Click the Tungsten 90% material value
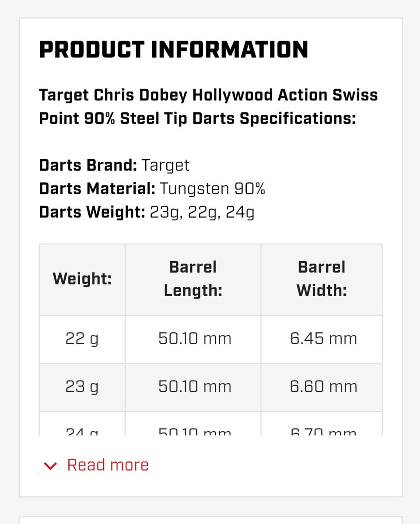This screenshot has height=524, width=420. pyautogui.click(x=212, y=189)
